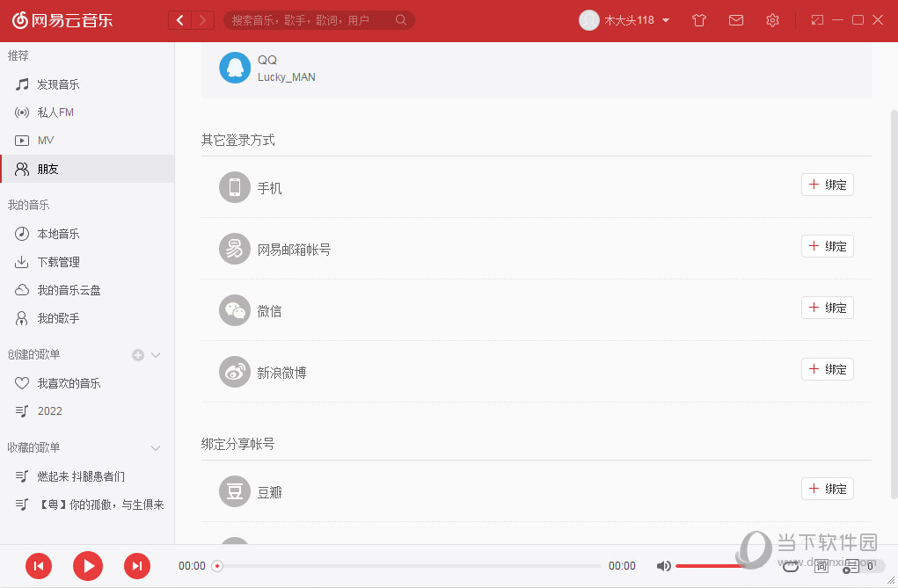The width and height of the screenshot is (898, 588).
Task: Click the search magnifier icon
Action: pyautogui.click(x=401, y=20)
